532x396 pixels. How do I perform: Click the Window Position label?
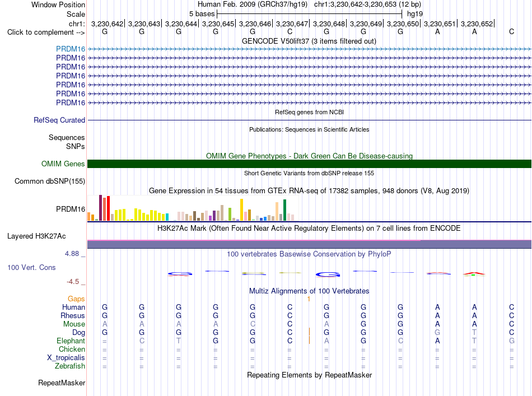[58, 4]
